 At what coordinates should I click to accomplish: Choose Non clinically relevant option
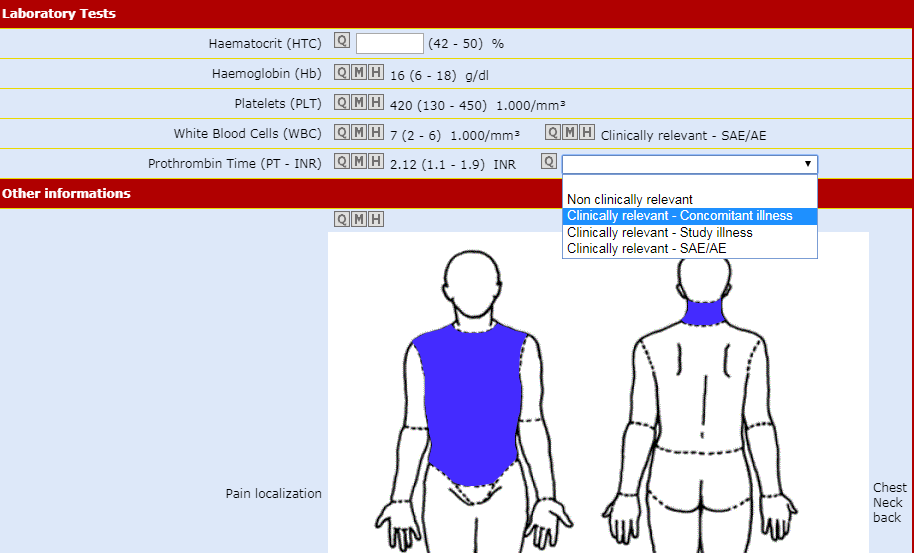coord(690,199)
